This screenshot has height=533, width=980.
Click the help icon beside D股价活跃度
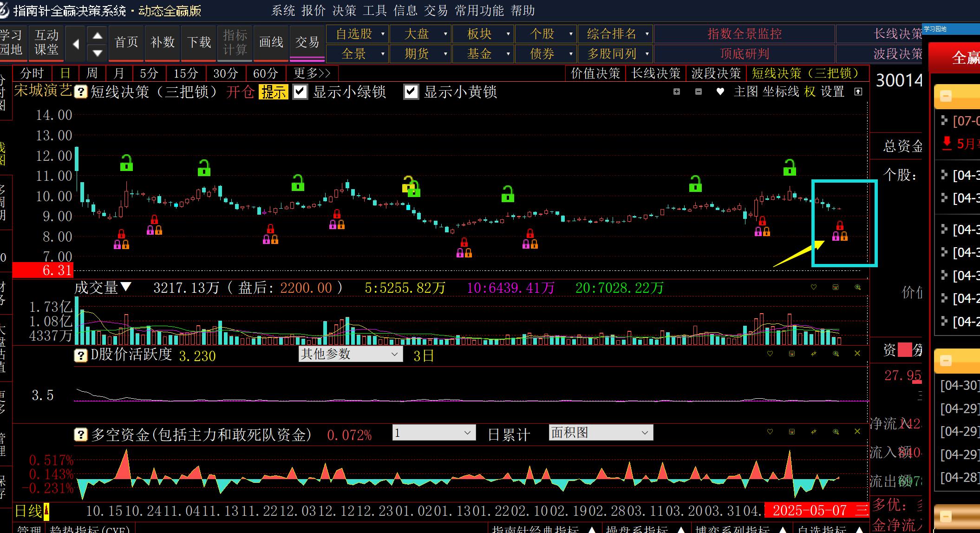81,356
